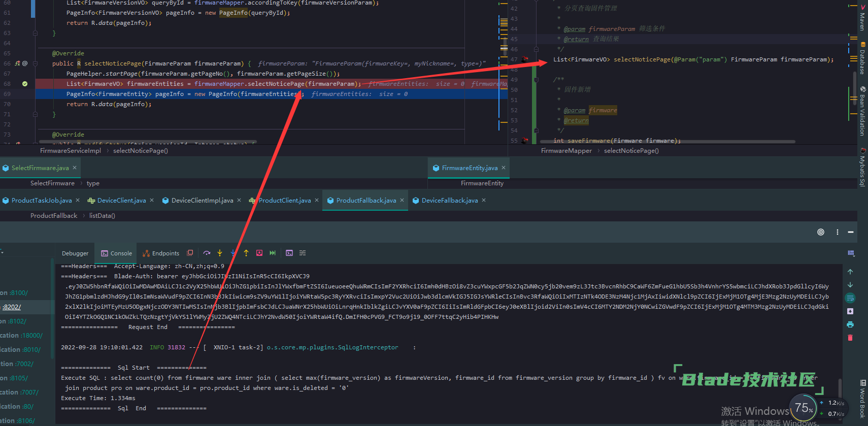Close the SelectFirmware.java tab
868x426 pixels.
tap(75, 168)
